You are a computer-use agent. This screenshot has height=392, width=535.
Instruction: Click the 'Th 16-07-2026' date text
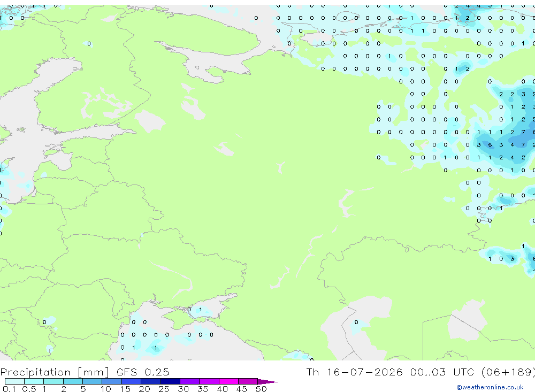(x=354, y=372)
